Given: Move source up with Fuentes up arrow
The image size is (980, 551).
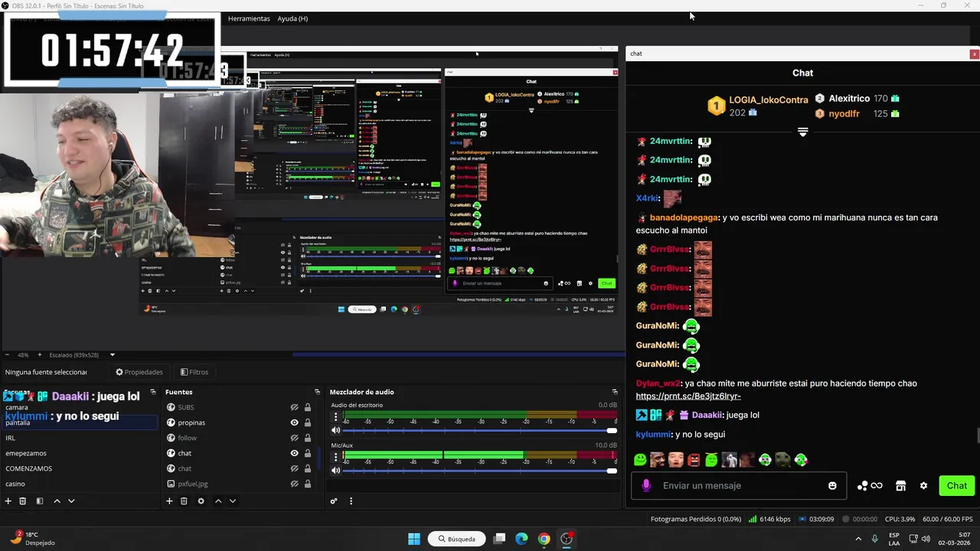Looking at the screenshot, I should [218, 501].
